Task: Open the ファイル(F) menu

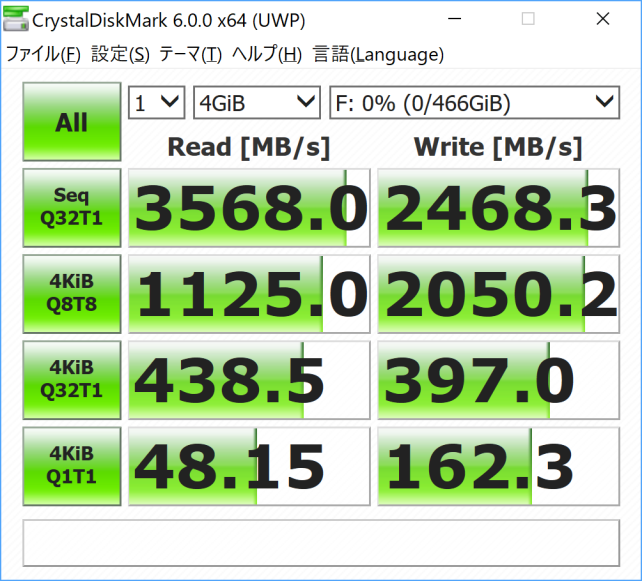Action: coord(43,54)
